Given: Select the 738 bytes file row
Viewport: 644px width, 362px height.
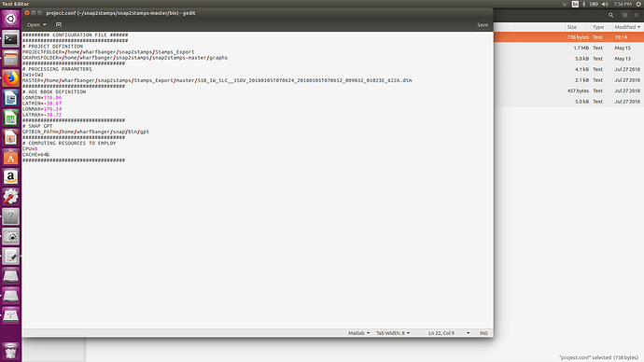Looking at the screenshot, I should [x=568, y=37].
